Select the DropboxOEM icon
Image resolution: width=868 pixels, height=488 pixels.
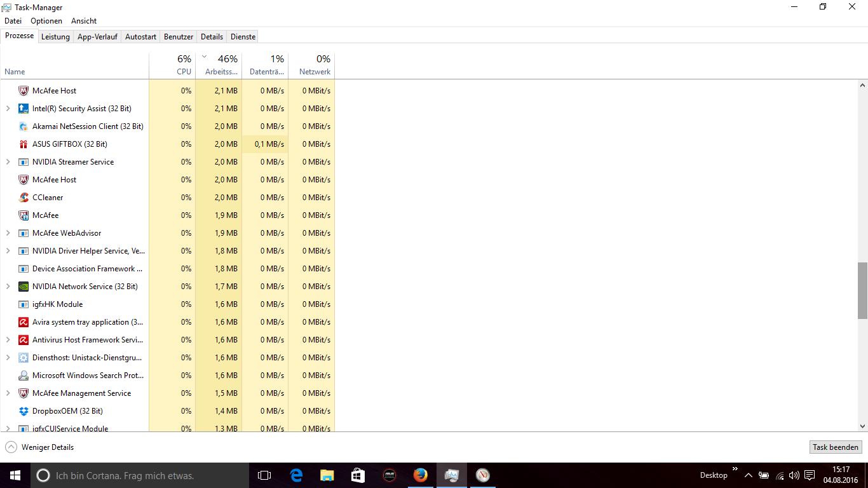pos(24,411)
